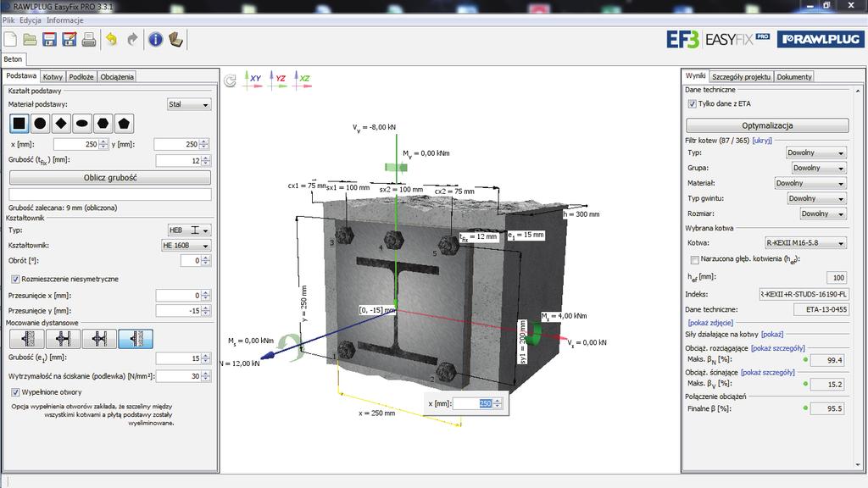Viewport: 868px width, 488px height.
Task: Choose the first stand-off mounting option
Action: (27, 339)
